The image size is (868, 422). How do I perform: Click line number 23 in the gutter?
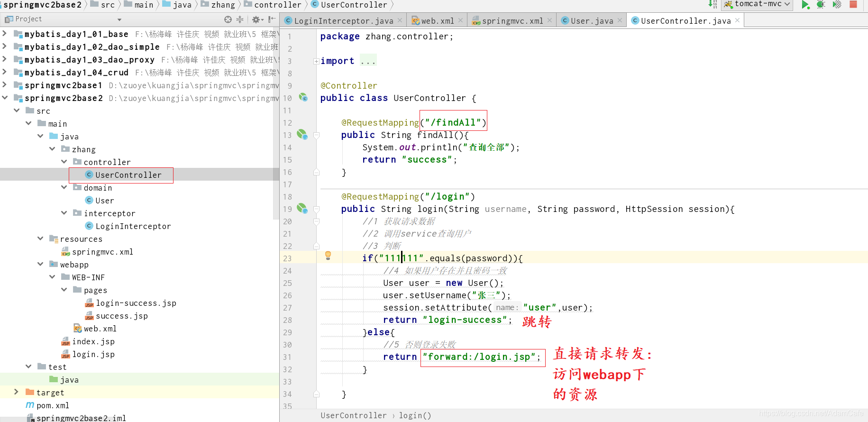287,258
